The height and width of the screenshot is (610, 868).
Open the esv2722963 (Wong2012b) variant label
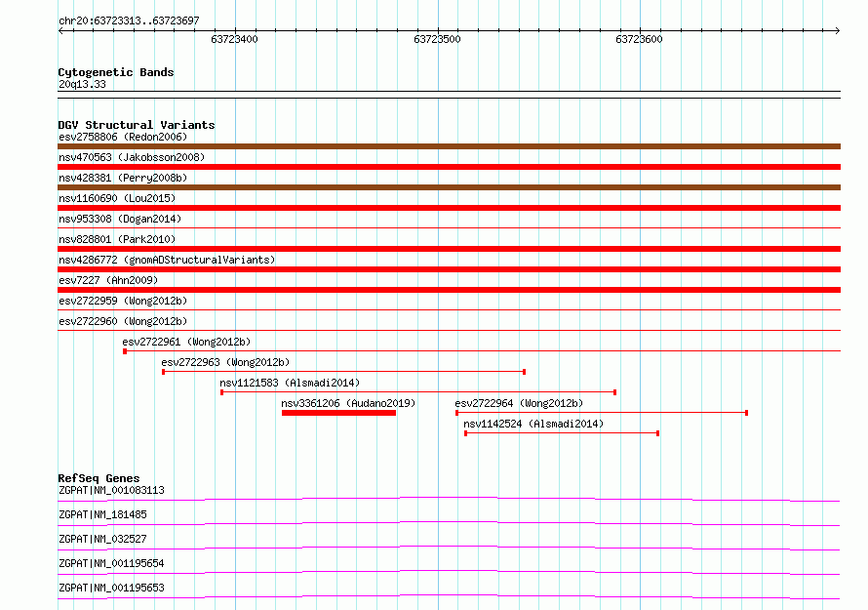coord(225,362)
